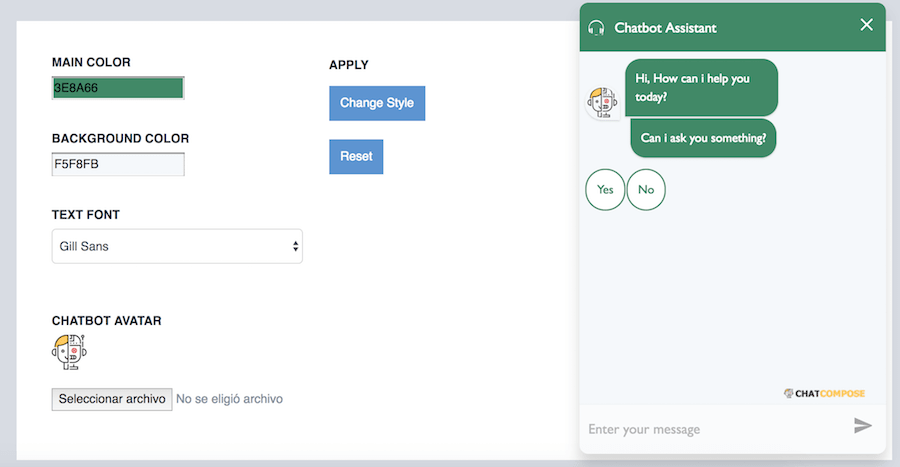Open the Text Font dropdown
Viewport: 900px width, 467px height.
pos(177,246)
